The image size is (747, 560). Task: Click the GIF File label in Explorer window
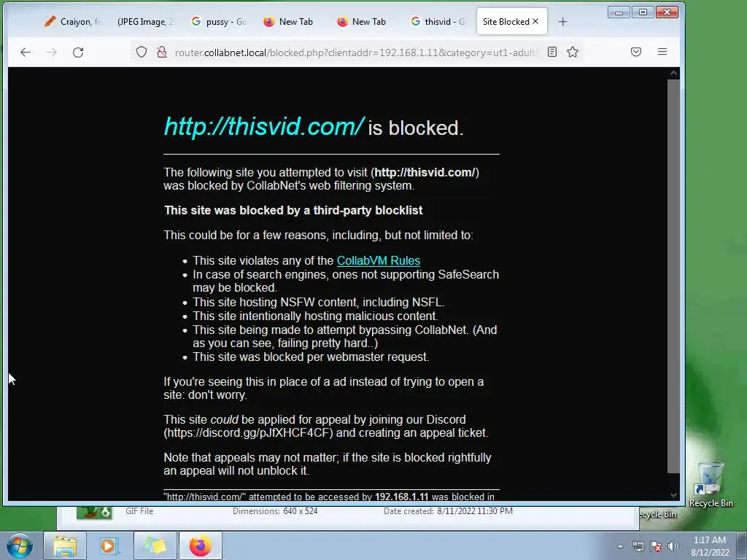coord(139,511)
